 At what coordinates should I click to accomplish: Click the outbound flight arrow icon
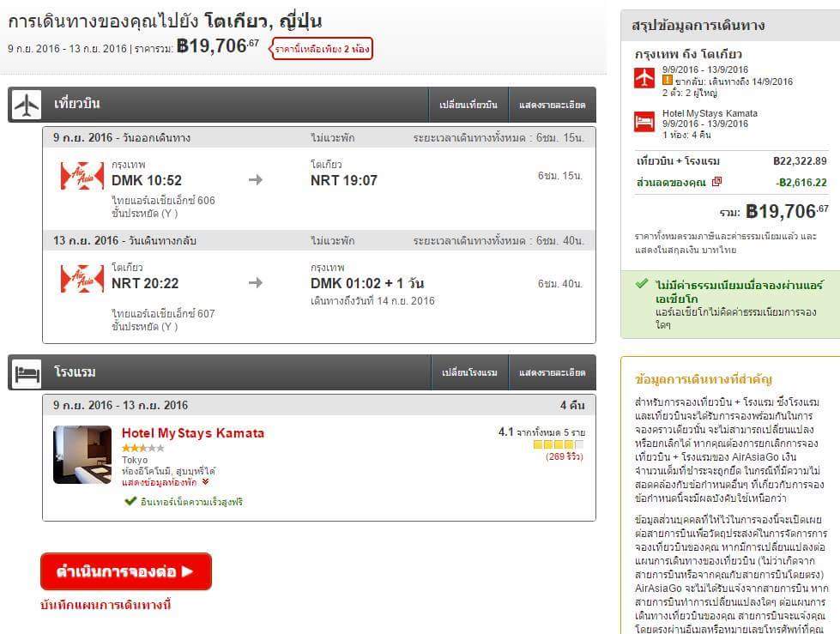[x=256, y=180]
